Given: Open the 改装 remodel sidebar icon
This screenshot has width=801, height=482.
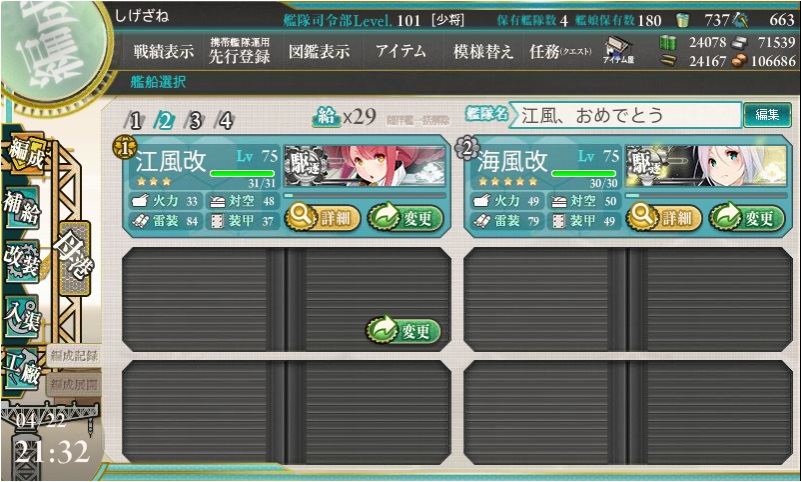Looking at the screenshot, I should click(x=22, y=261).
